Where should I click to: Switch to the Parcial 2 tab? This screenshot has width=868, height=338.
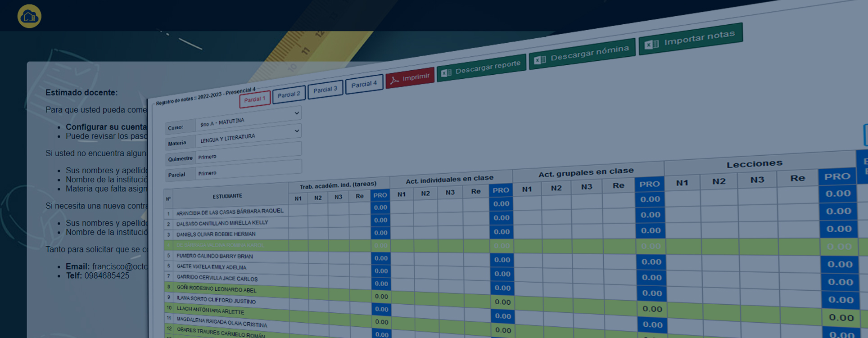(289, 95)
